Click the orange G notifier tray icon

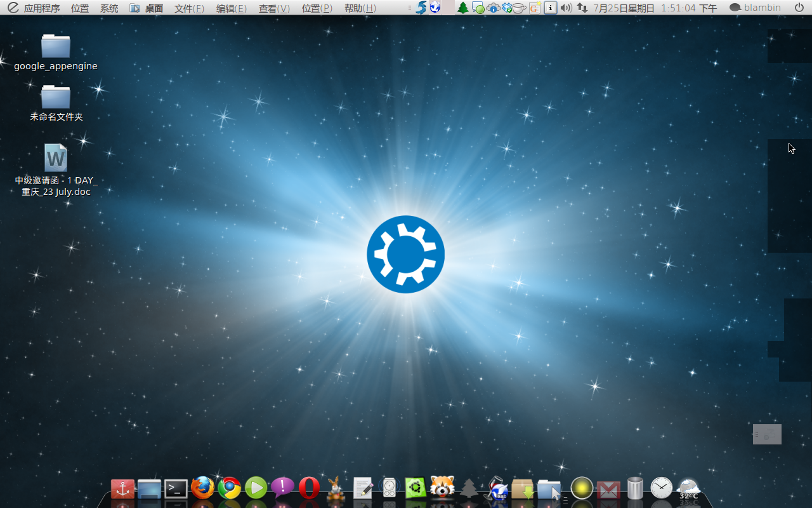click(535, 8)
